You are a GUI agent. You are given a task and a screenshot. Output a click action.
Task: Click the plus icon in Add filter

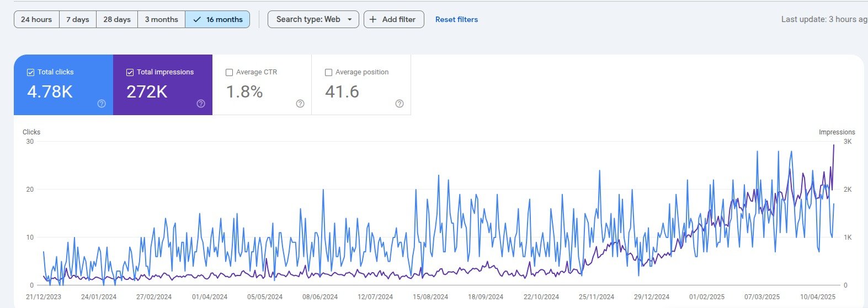(x=373, y=19)
